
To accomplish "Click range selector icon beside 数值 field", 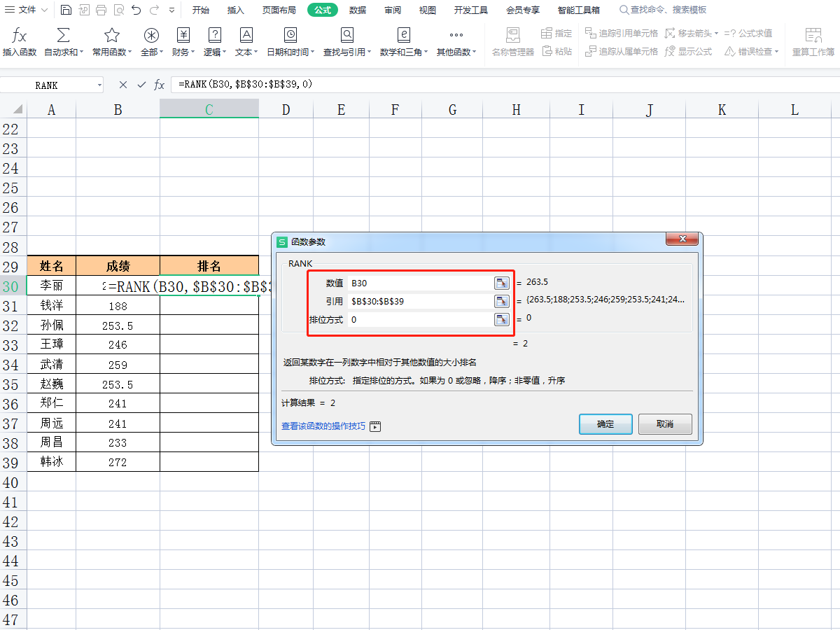I will pos(501,283).
